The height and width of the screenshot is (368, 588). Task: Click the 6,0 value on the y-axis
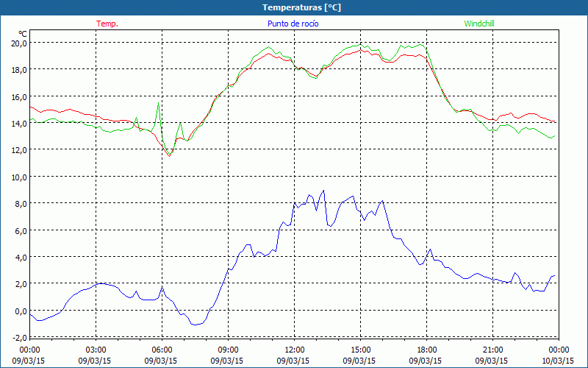(21, 230)
